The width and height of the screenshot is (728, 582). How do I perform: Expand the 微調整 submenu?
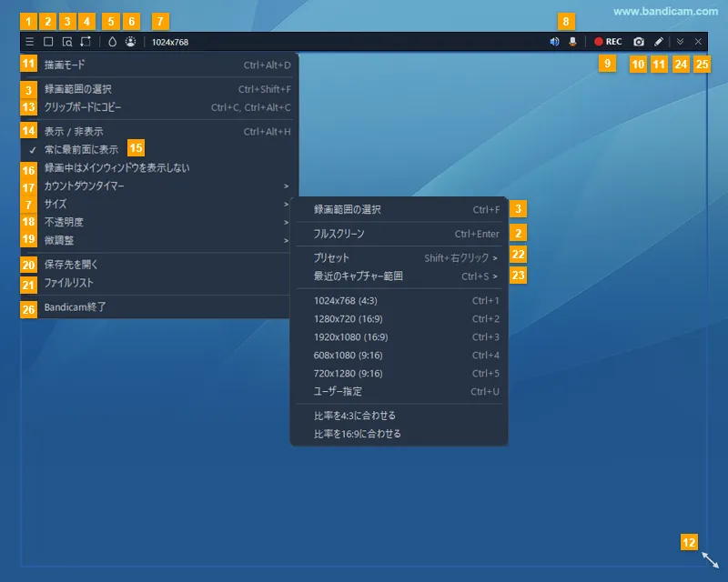tap(156, 240)
